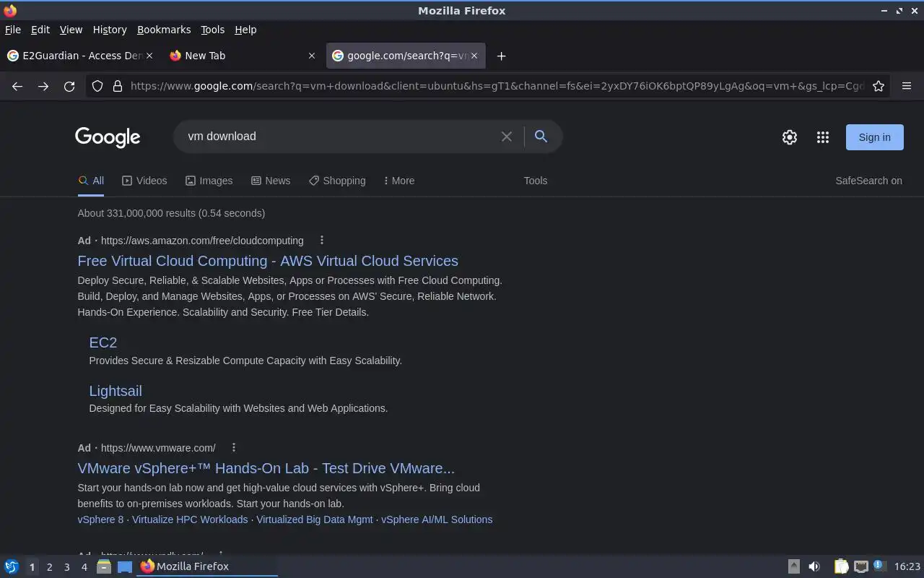Open SafeSearch on settings
Image resolution: width=924 pixels, height=578 pixels.
point(868,181)
